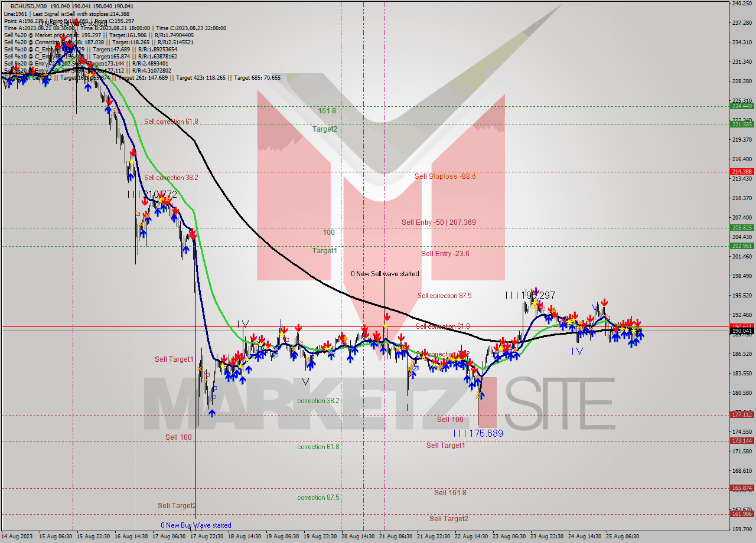Image resolution: width=756 pixels, height=543 pixels.
Task: Click the blue 'I I I 175.689' label
Action: 478,433
